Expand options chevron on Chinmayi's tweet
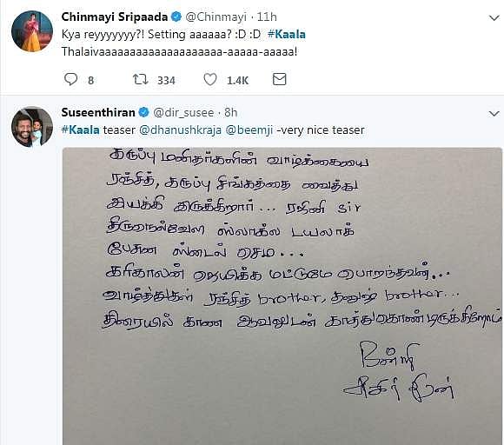Image resolution: width=504 pixels, height=445 pixels. 494,18
